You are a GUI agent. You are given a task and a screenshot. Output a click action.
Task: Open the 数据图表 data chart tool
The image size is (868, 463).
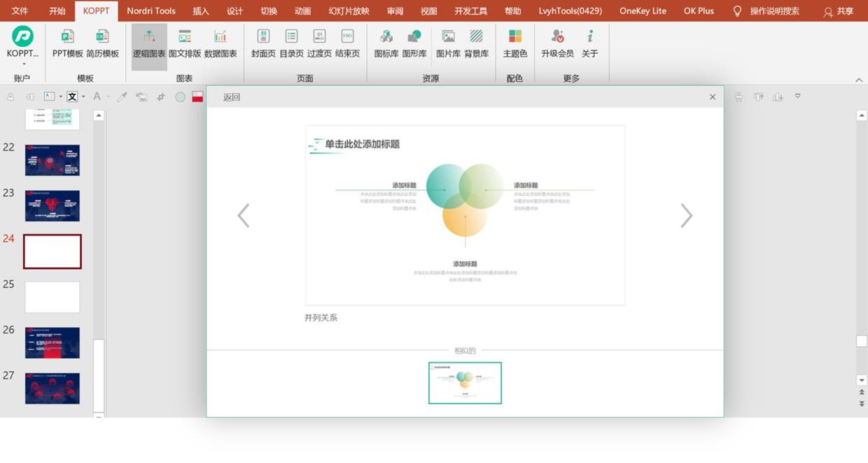[220, 43]
